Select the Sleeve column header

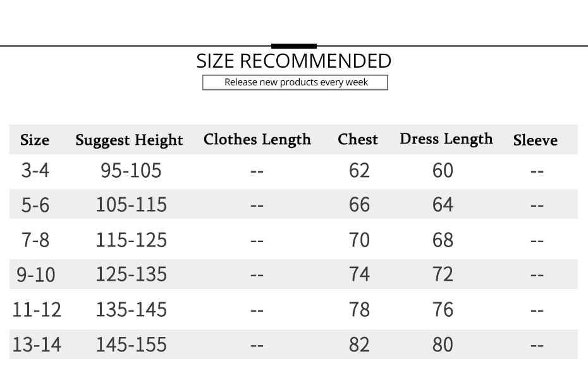[535, 140]
